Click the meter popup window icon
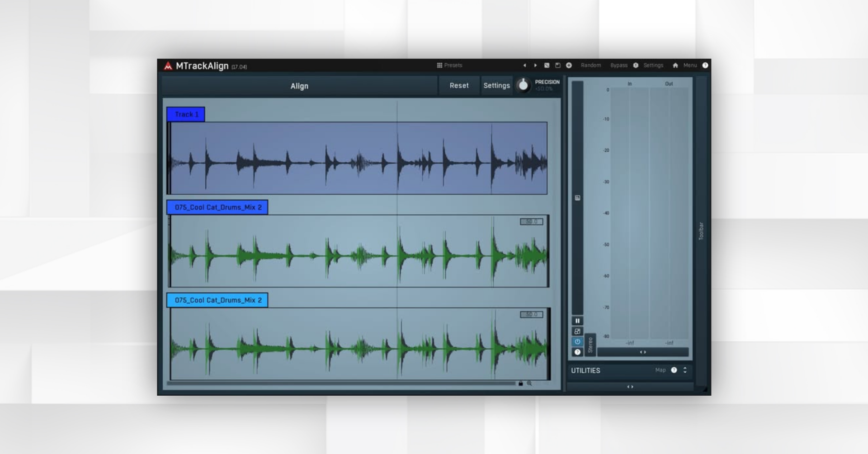Viewport: 868px width, 454px height. [x=577, y=331]
